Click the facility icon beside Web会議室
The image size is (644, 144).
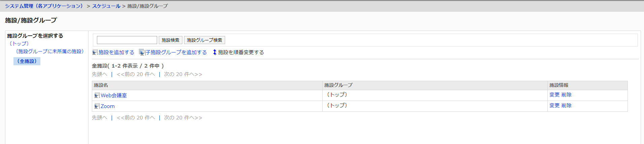coord(97,96)
